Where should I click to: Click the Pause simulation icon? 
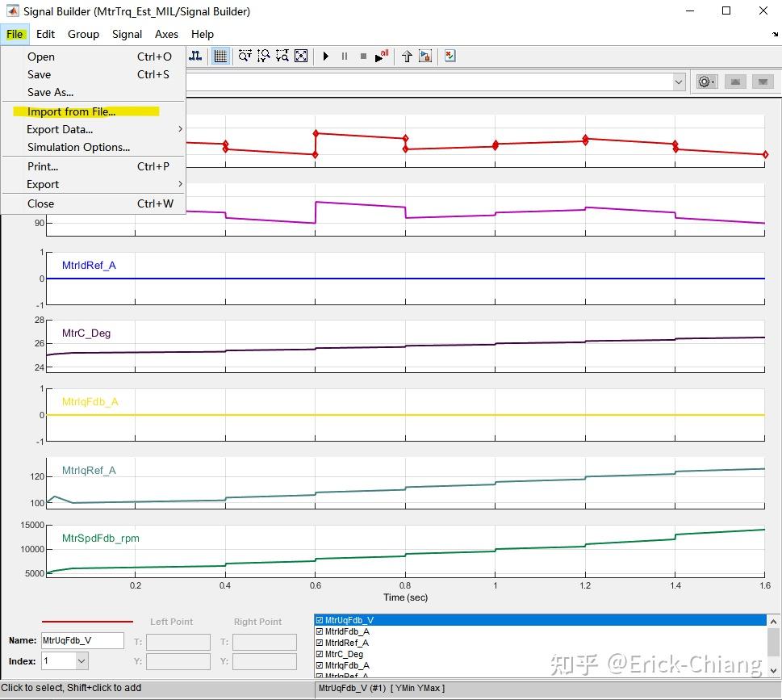(x=345, y=56)
